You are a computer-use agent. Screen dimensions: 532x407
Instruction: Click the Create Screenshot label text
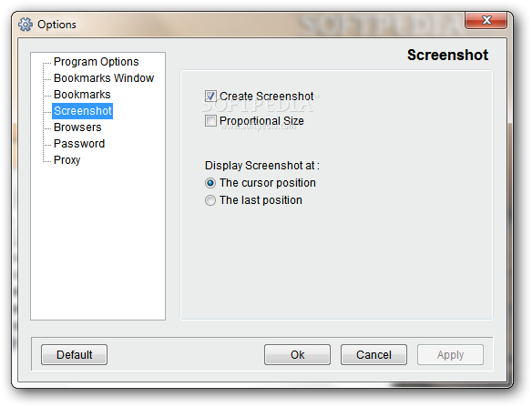tap(266, 96)
